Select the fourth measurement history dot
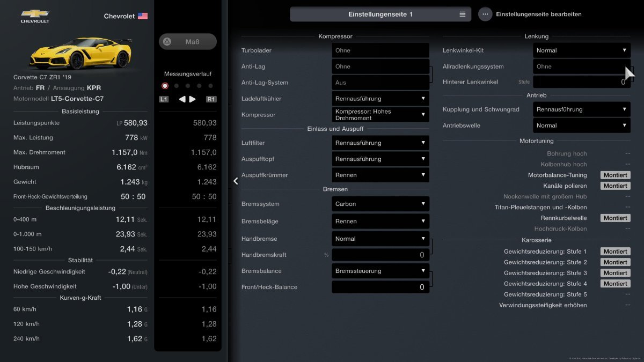The height and width of the screenshot is (362, 644). click(199, 86)
